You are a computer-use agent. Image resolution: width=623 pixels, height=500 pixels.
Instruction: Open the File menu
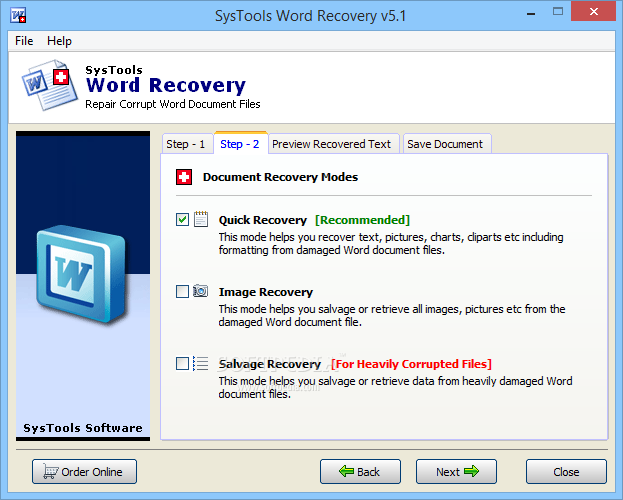24,41
